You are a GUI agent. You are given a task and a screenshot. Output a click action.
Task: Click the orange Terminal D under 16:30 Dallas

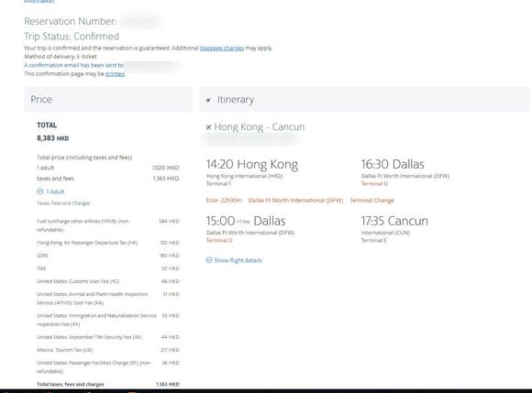coord(374,183)
